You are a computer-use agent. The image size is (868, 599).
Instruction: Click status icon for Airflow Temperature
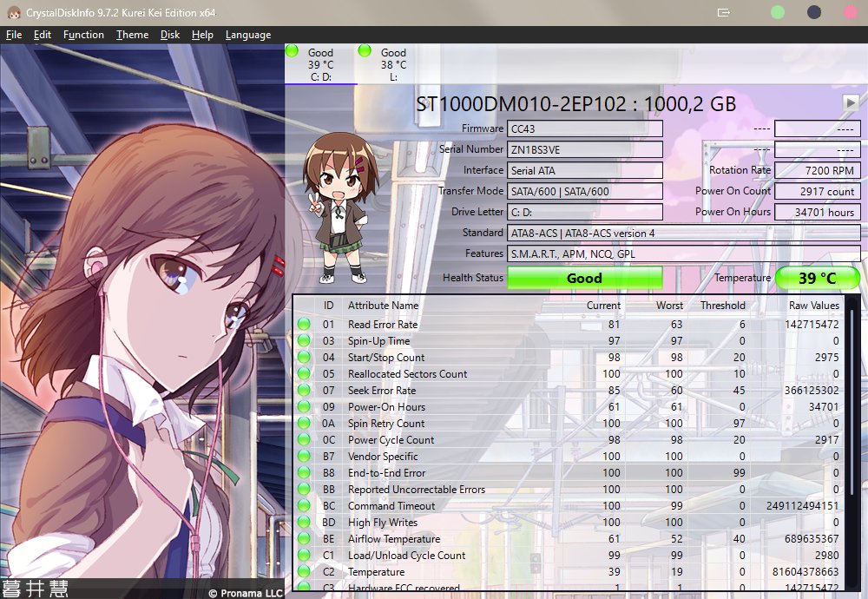[304, 538]
